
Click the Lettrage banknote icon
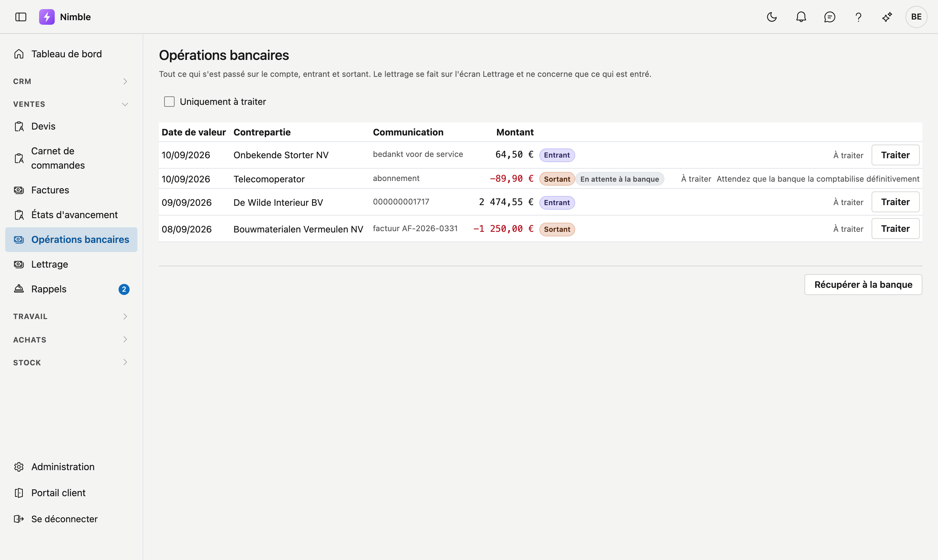pyautogui.click(x=19, y=264)
